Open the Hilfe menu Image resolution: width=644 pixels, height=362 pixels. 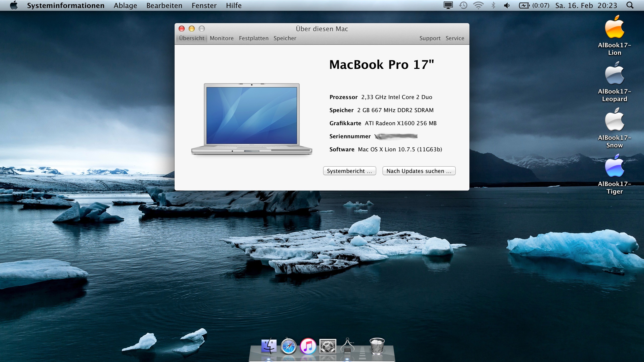click(234, 6)
